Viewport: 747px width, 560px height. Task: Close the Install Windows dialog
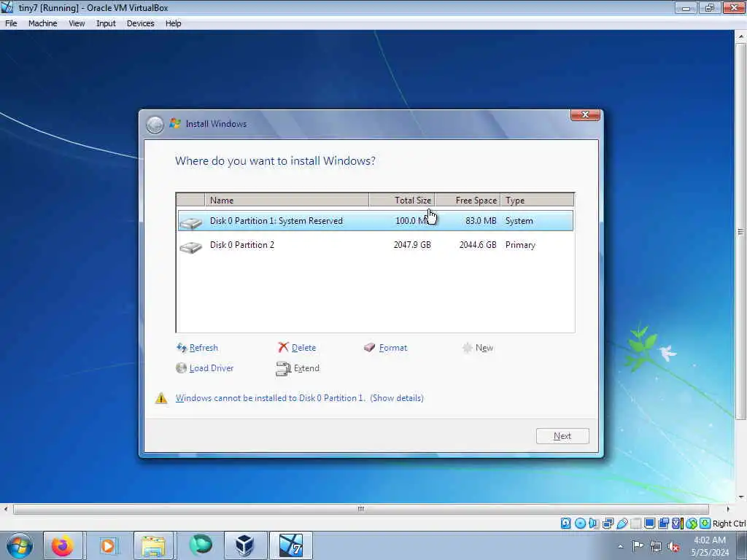click(585, 114)
